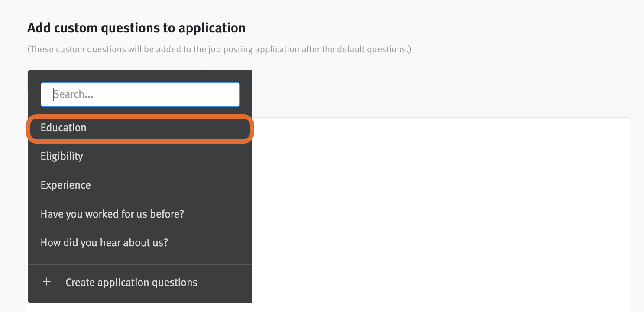644x312 pixels.
Task: Click the Add custom questions heading
Action: [136, 27]
